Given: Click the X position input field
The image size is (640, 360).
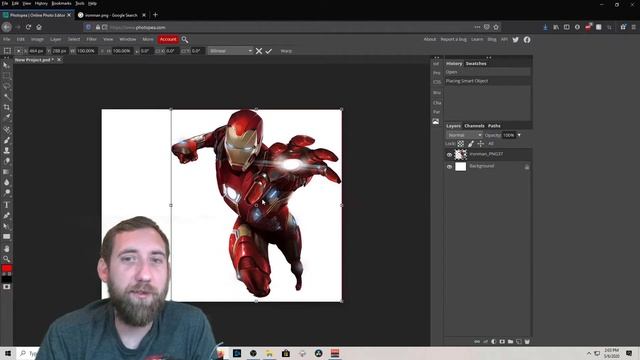Looking at the screenshot, I should (x=36, y=51).
